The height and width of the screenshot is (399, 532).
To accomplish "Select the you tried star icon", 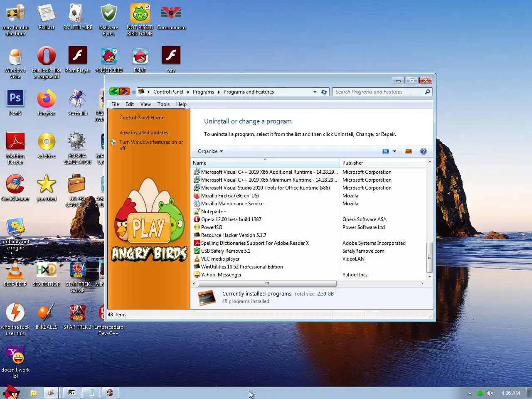I will click(47, 188).
